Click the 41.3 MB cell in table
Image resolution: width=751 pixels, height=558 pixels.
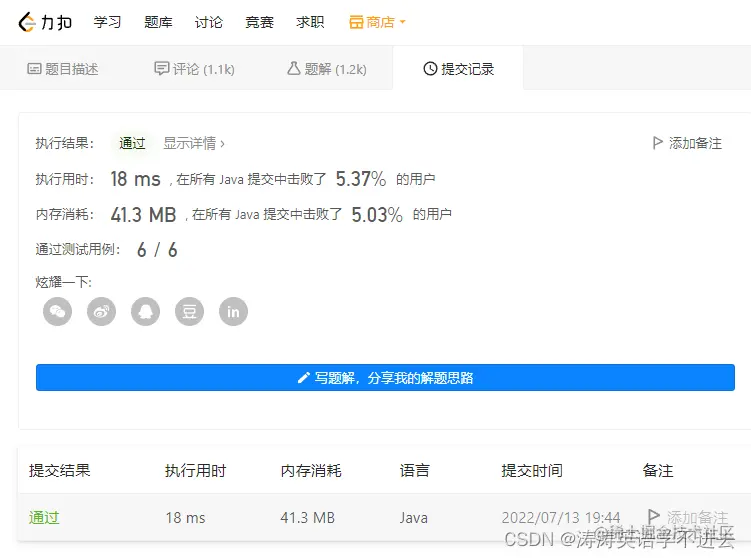[307, 518]
